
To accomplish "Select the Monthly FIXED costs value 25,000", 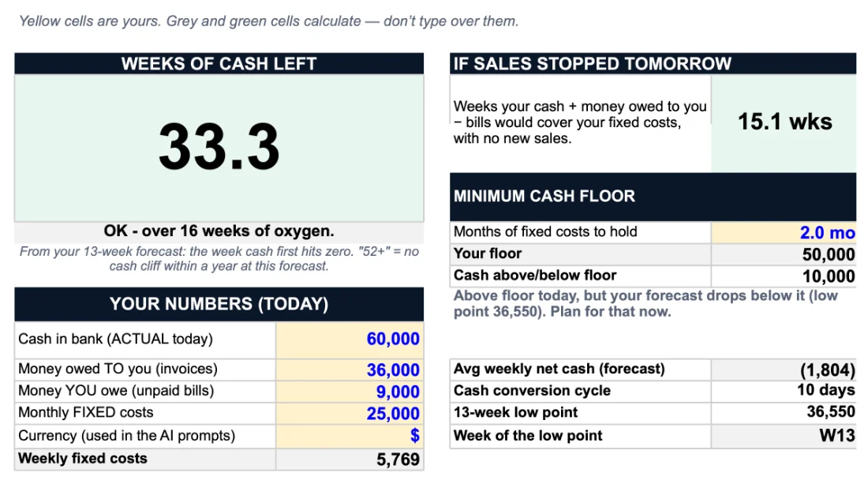I will [x=350, y=413].
